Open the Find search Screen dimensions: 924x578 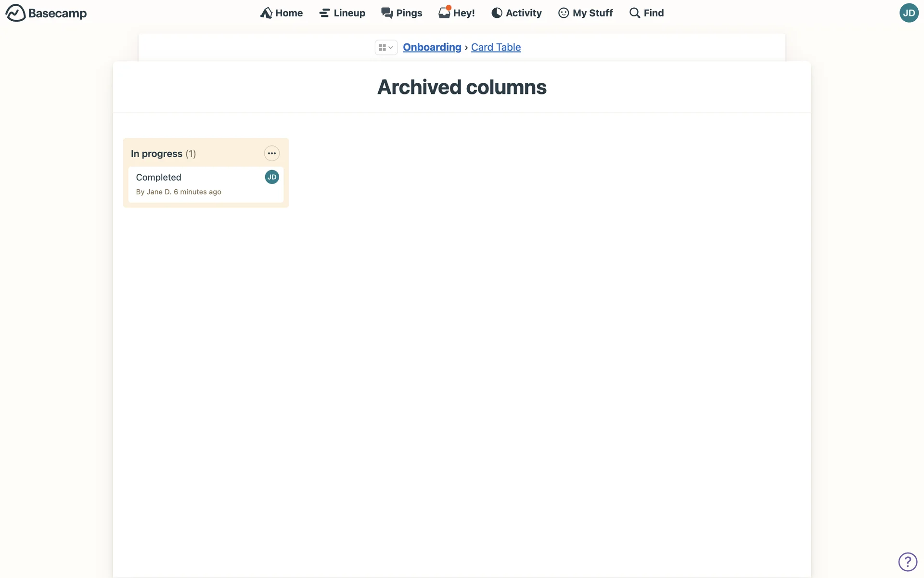[647, 13]
